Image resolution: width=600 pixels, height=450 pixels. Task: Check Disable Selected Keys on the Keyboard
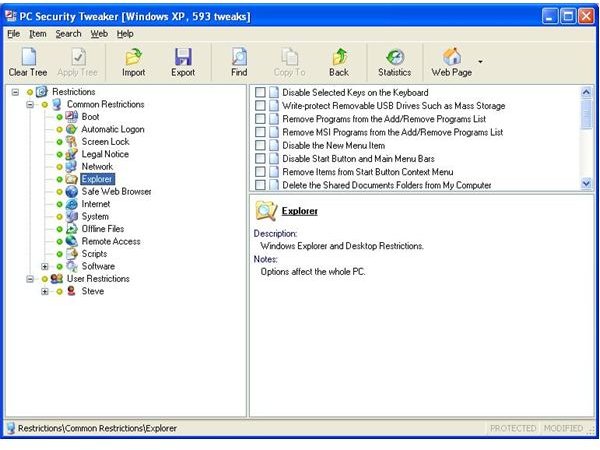tap(260, 92)
